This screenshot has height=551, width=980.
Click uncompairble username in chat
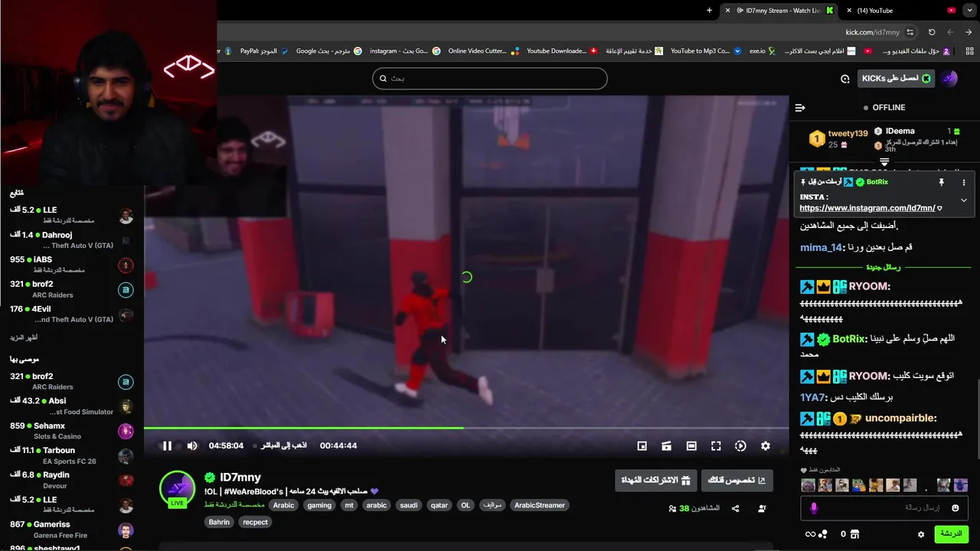tap(900, 419)
